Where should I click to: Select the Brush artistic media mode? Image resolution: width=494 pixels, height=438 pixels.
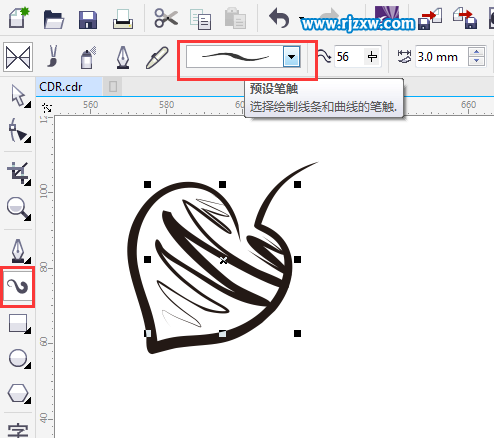tap(53, 56)
